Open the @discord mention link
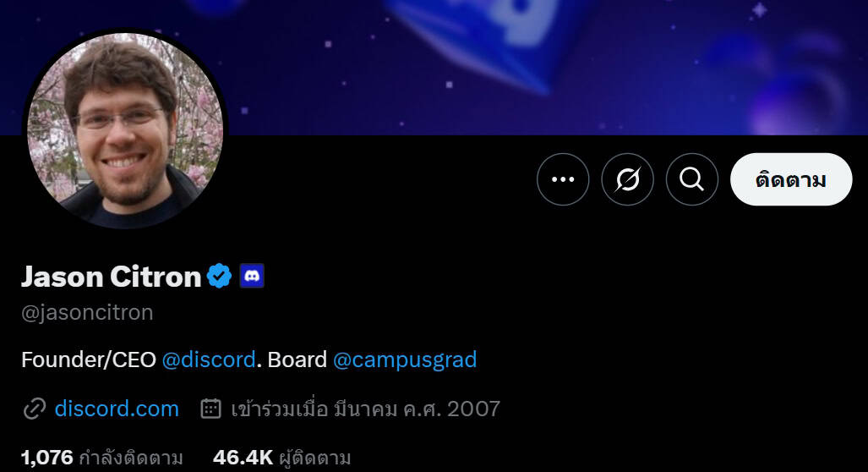Image resolution: width=868 pixels, height=472 pixels. (209, 360)
